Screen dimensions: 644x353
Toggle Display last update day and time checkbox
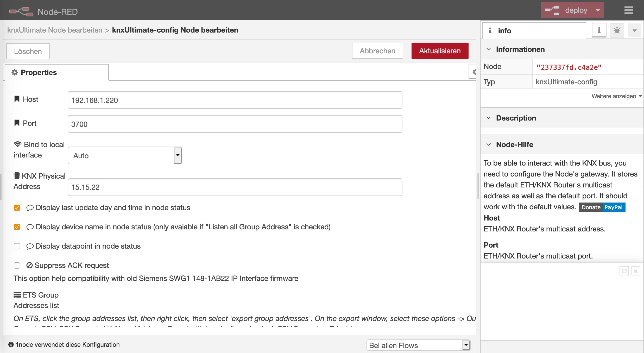(x=17, y=208)
